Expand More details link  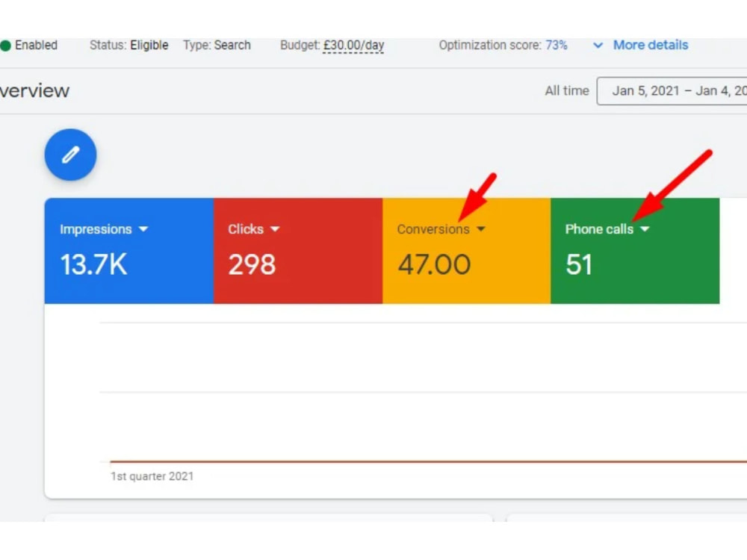(x=651, y=46)
